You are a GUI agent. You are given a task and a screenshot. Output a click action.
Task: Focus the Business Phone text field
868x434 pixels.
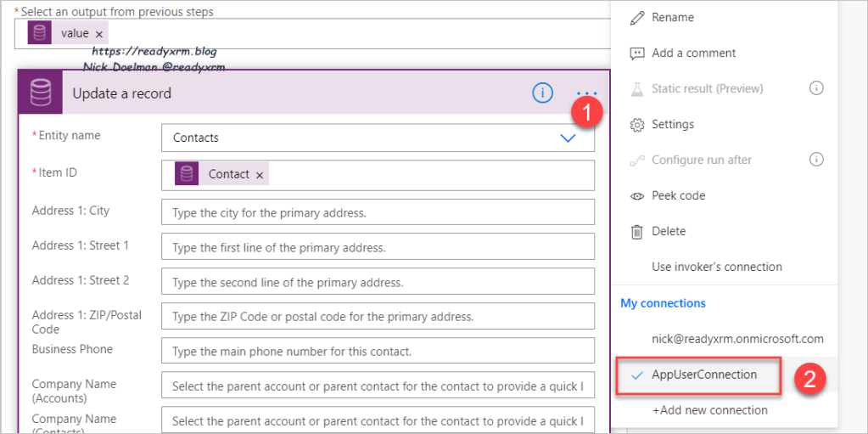(378, 352)
